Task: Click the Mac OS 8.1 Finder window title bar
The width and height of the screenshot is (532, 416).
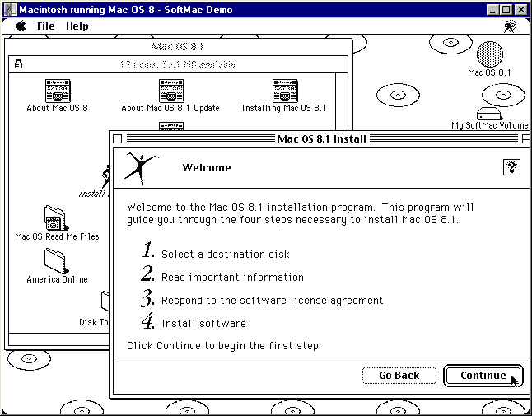Action: (178, 46)
